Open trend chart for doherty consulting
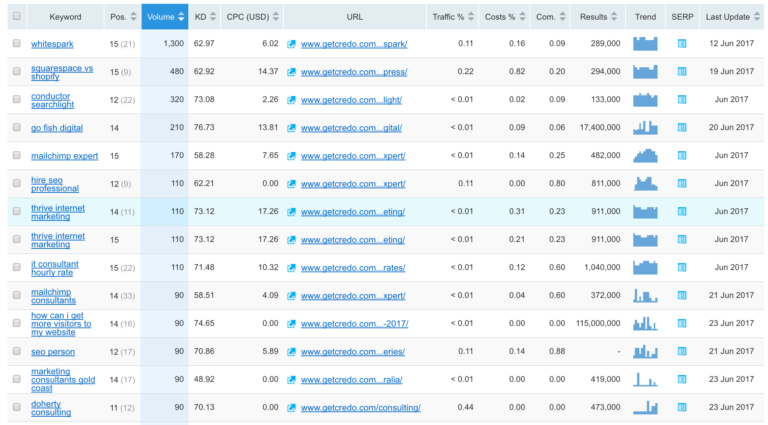The width and height of the screenshot is (768, 425). (645, 407)
